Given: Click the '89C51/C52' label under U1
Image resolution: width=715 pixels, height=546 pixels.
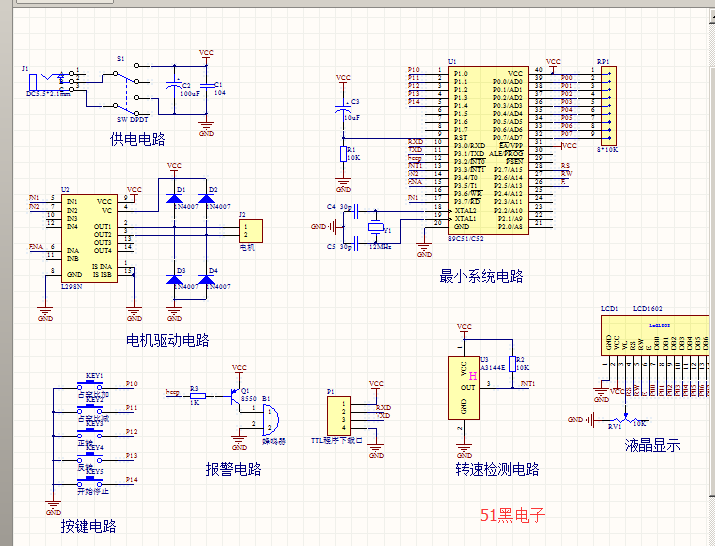Looking at the screenshot, I should (465, 239).
